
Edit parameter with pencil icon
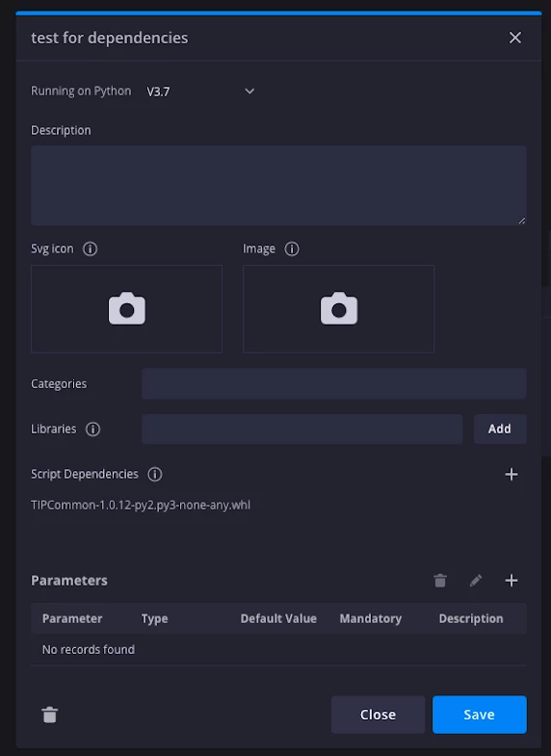tap(476, 581)
